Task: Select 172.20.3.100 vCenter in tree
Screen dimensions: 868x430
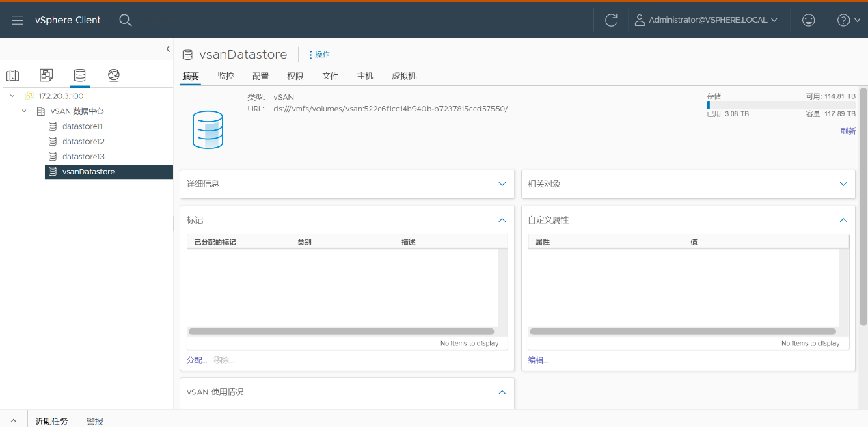Action: click(61, 96)
